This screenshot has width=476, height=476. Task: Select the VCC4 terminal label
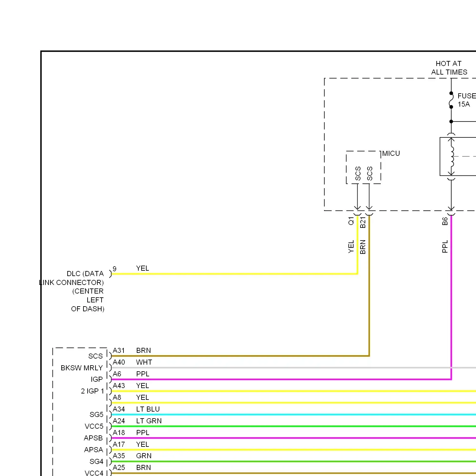tap(94, 473)
